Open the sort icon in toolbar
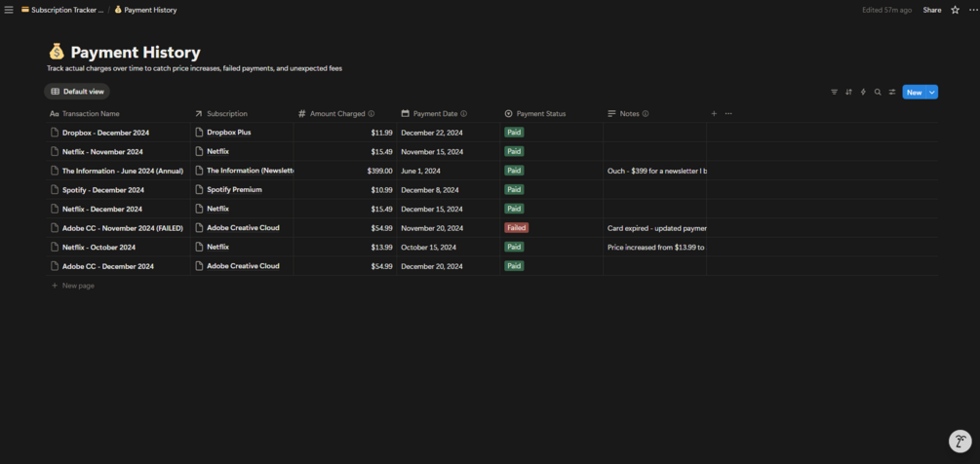Screen dimensions: 980x464 coord(848,92)
